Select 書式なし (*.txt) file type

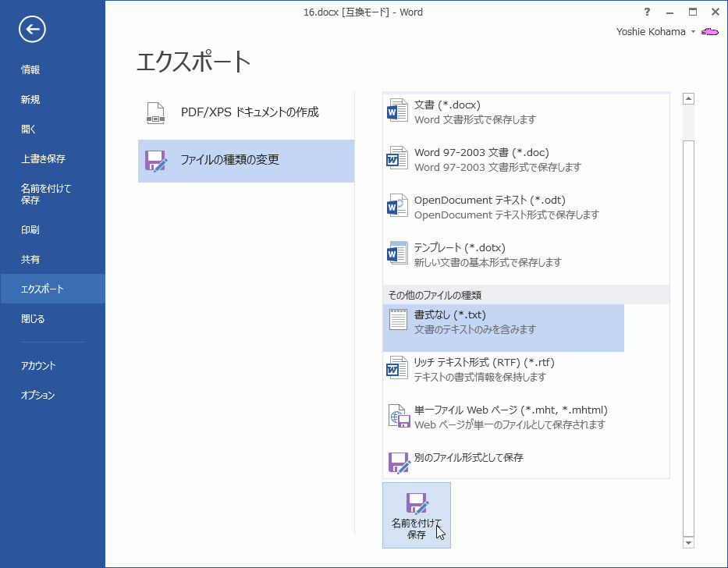503,328
